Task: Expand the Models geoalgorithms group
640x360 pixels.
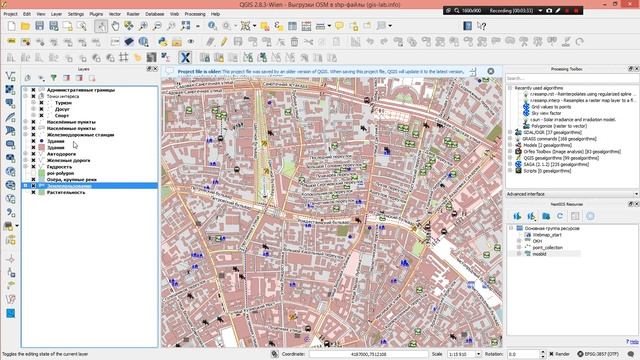Action: coord(510,145)
